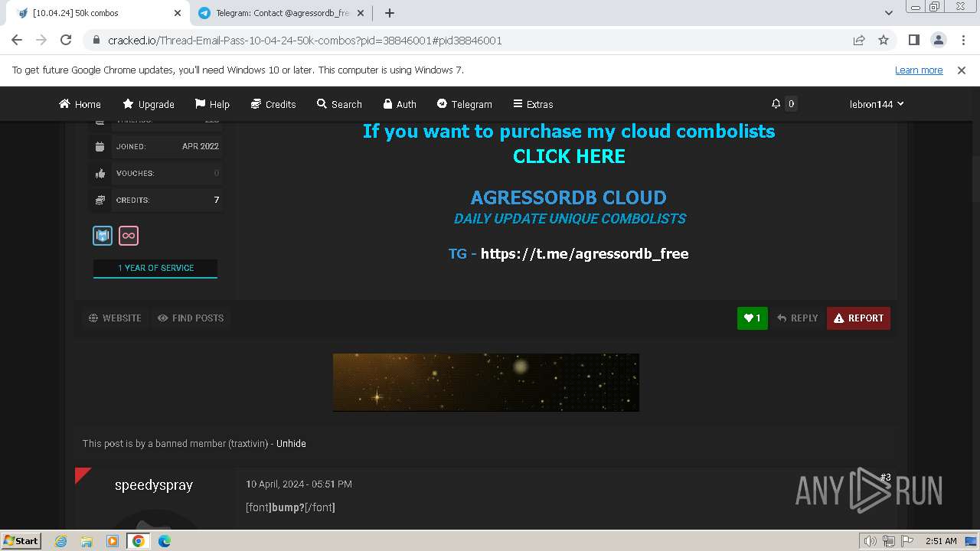
Task: Open the Learn more link
Action: (x=919, y=70)
